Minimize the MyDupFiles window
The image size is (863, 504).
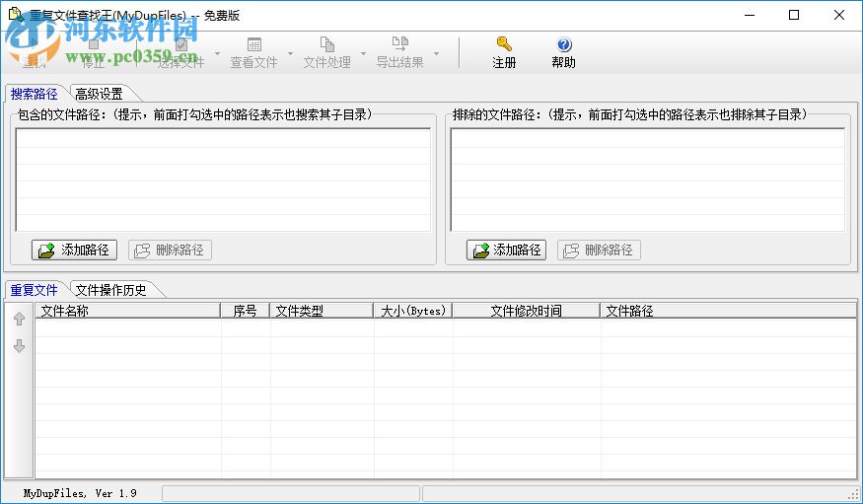tap(750, 16)
